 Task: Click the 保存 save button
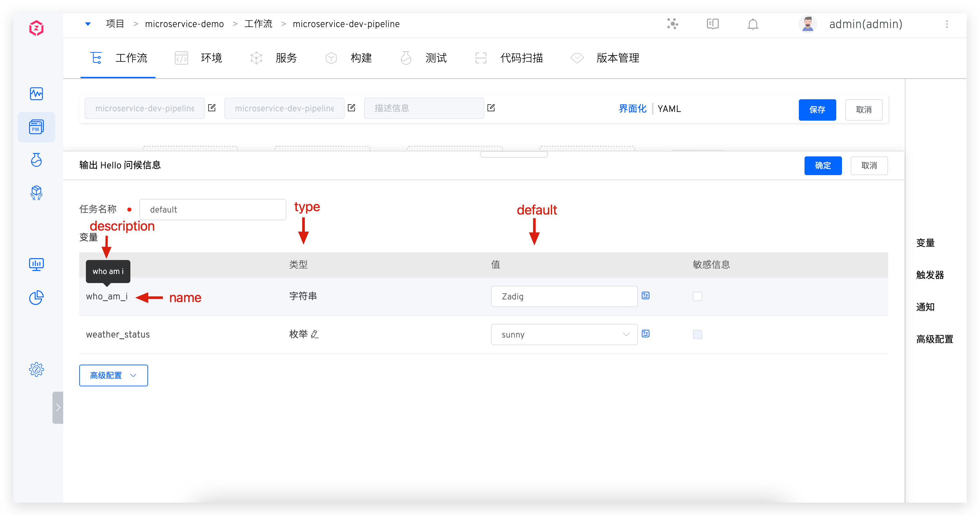coord(817,110)
